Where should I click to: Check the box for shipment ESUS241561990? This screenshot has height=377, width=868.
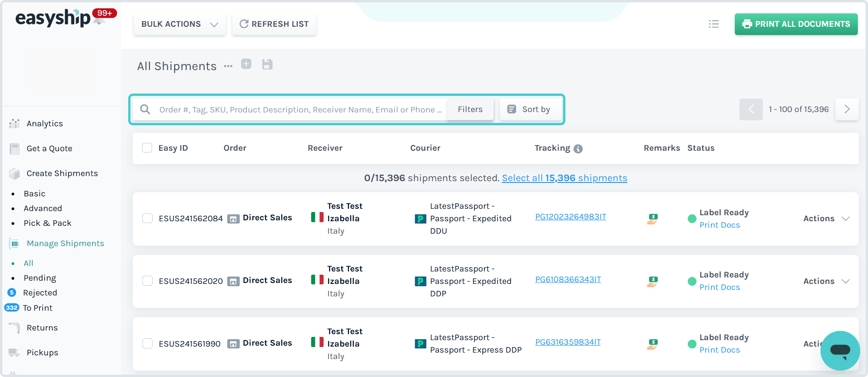tap(148, 344)
